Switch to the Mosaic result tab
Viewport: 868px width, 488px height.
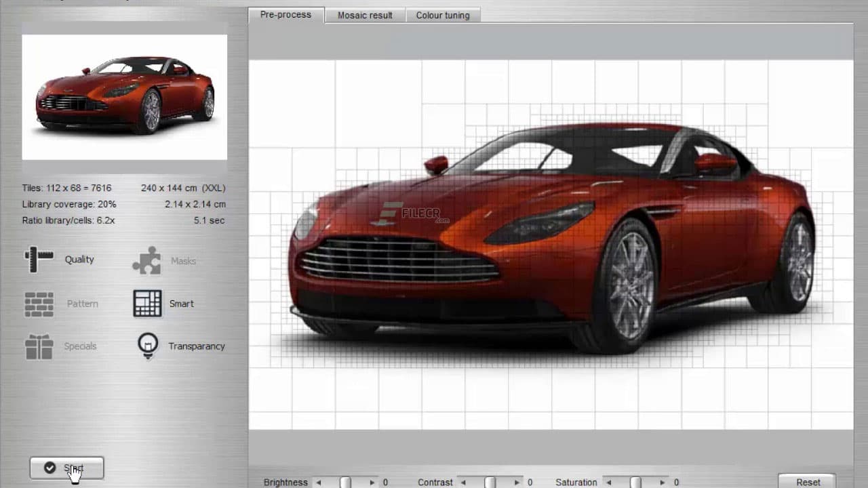tap(364, 15)
